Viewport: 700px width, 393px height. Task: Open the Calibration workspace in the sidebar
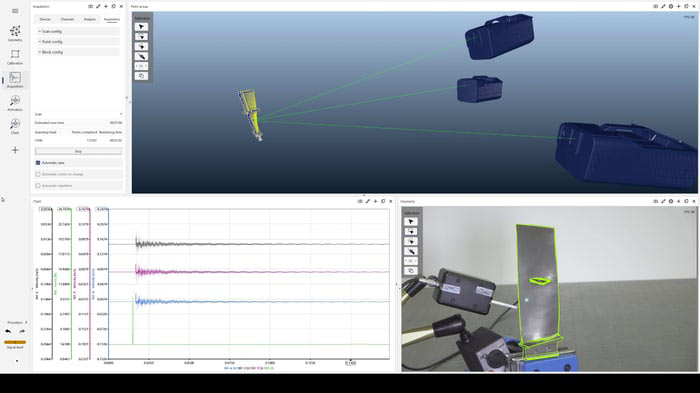(x=15, y=57)
